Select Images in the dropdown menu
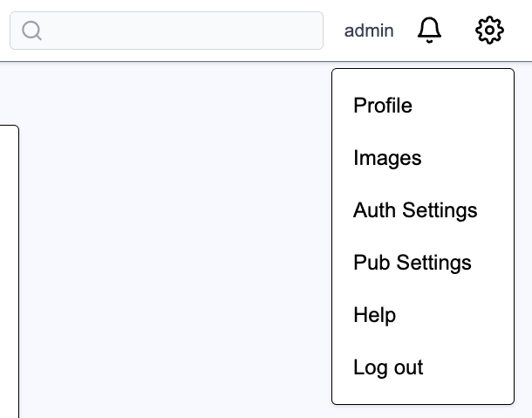Screen dimensions: 532x418 (387, 158)
